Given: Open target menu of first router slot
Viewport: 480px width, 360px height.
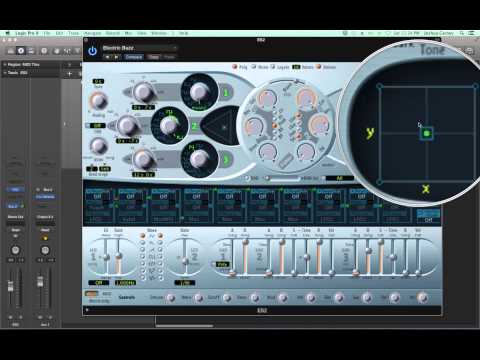Looking at the screenshot, I should click(x=97, y=197).
